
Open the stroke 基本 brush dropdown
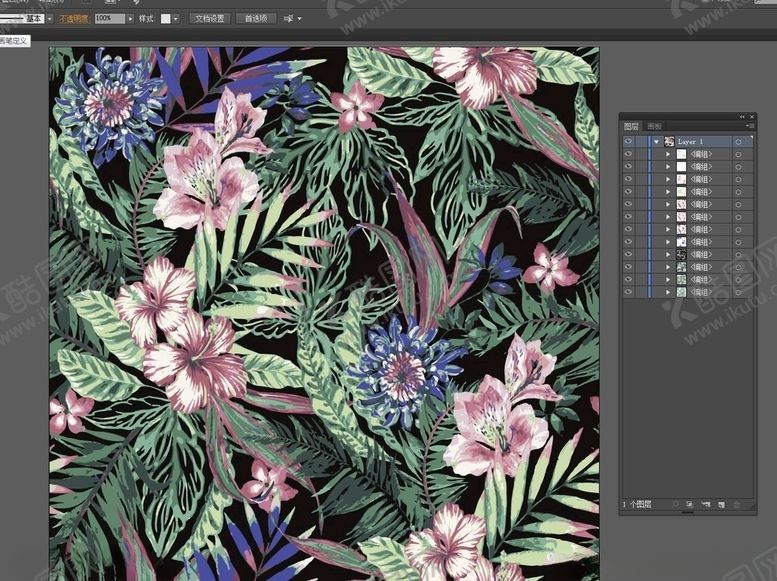pyautogui.click(x=50, y=19)
